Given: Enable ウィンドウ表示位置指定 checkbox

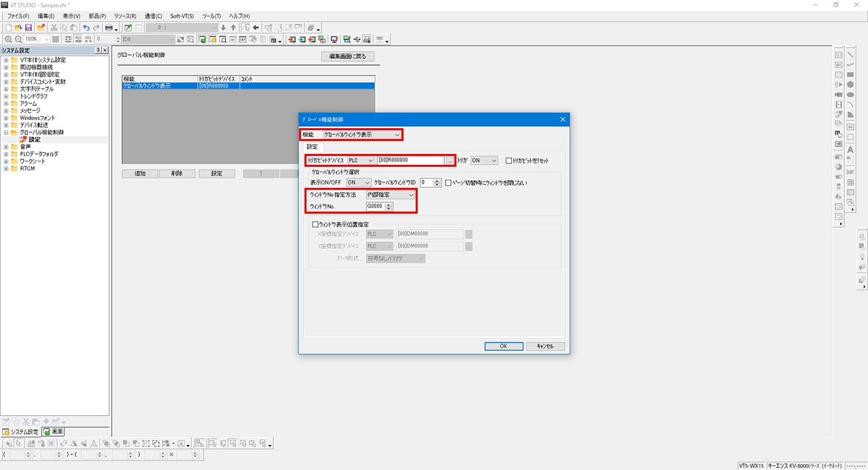Looking at the screenshot, I should coord(315,224).
